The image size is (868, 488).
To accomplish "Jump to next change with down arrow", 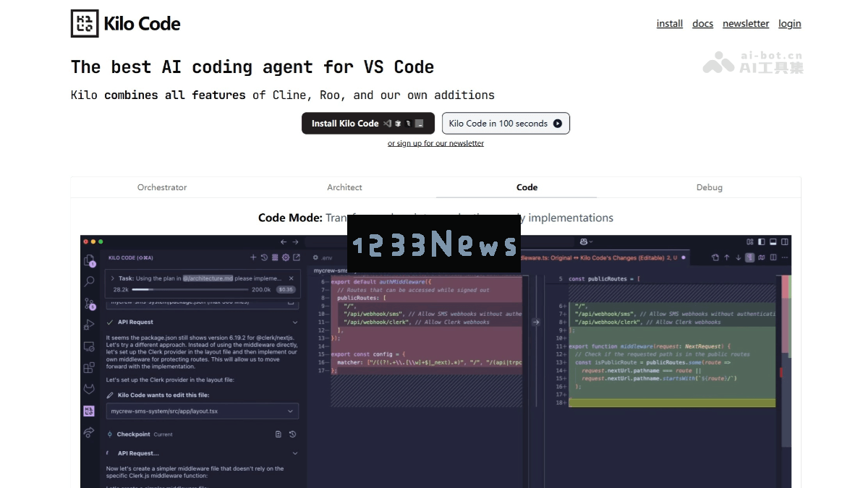I will (739, 257).
